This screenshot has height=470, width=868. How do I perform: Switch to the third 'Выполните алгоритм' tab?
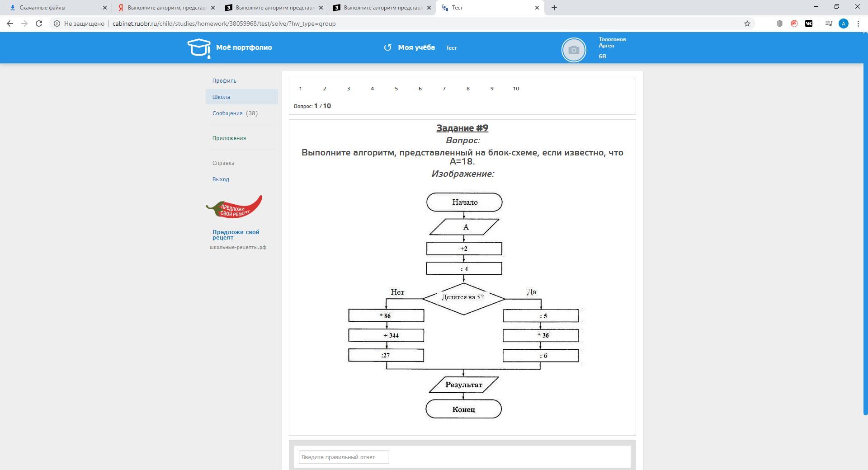pos(382,8)
